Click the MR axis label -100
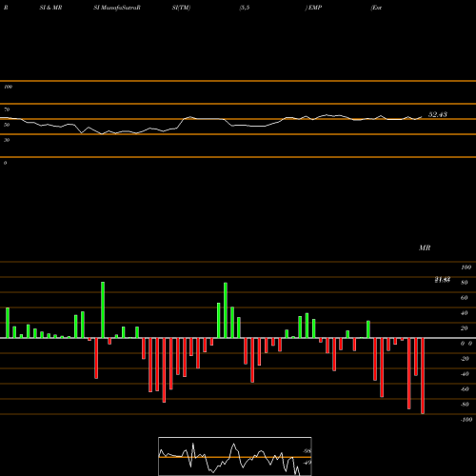Screen dimensions: 476x476 pyautogui.click(x=466, y=420)
